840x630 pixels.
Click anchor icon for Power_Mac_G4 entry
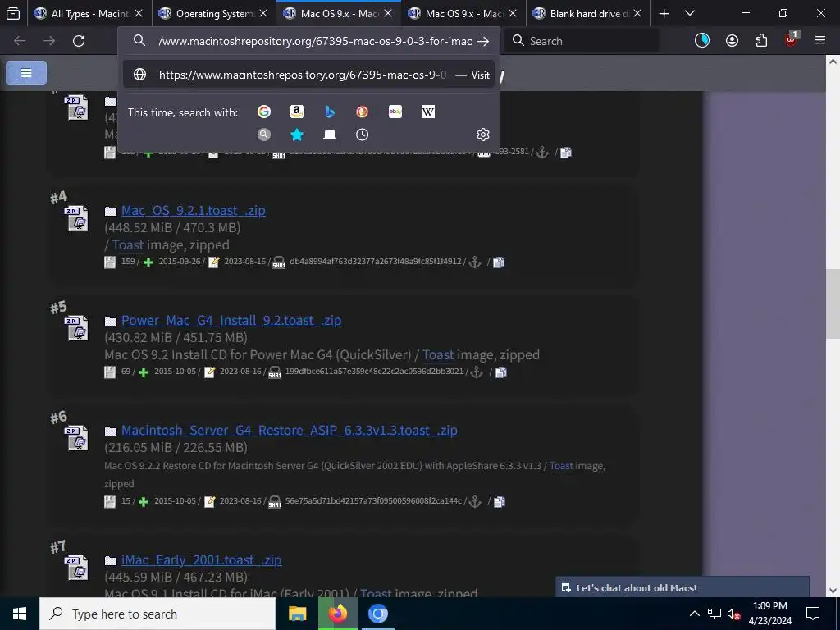(477, 372)
